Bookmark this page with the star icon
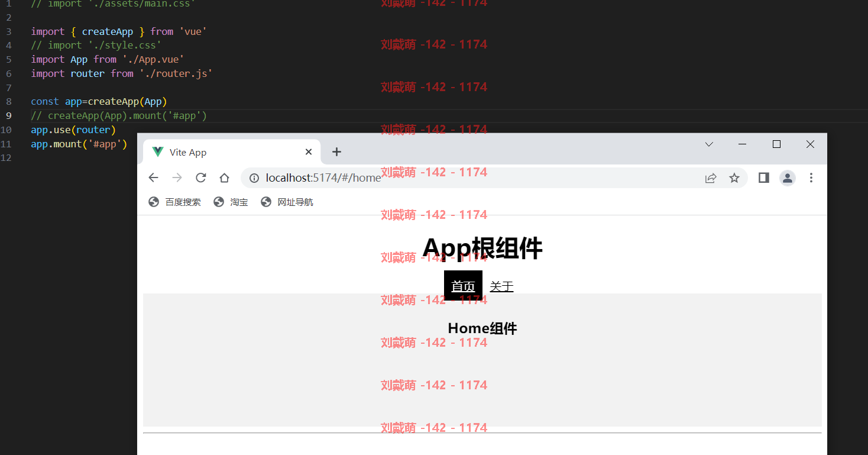 tap(734, 178)
